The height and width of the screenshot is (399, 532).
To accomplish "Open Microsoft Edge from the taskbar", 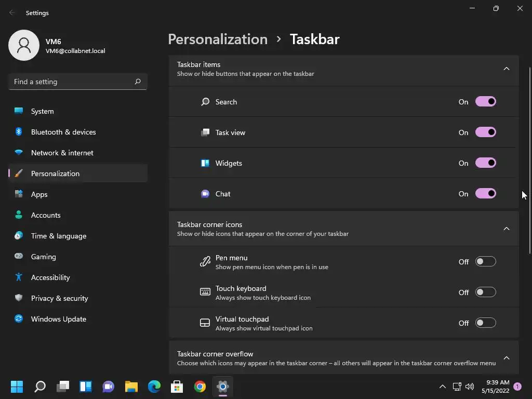I will [x=154, y=387].
